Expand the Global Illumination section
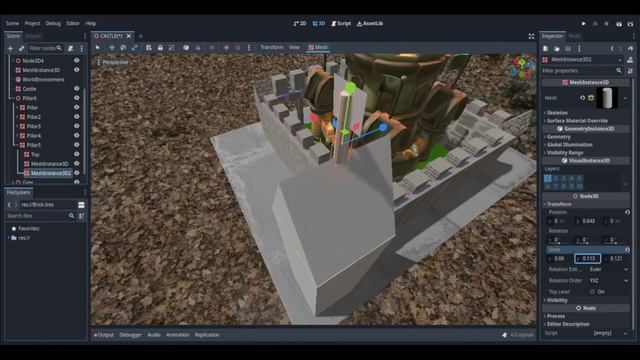Screen dimensions: 640x360 [x=569, y=144]
